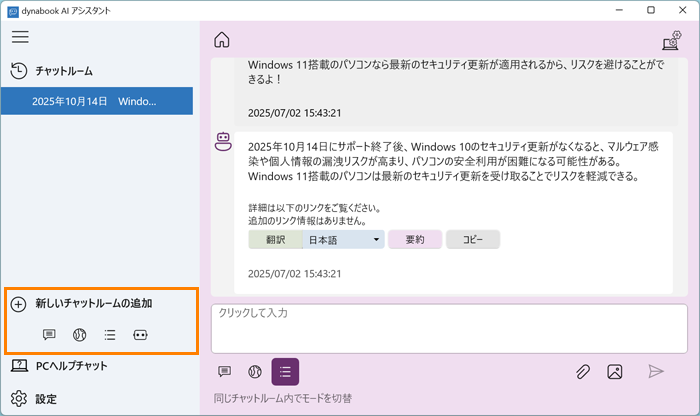Screen dimensions: 700x416
Task: Click the dynabook AI app icon in title bar
Action: (13, 11)
